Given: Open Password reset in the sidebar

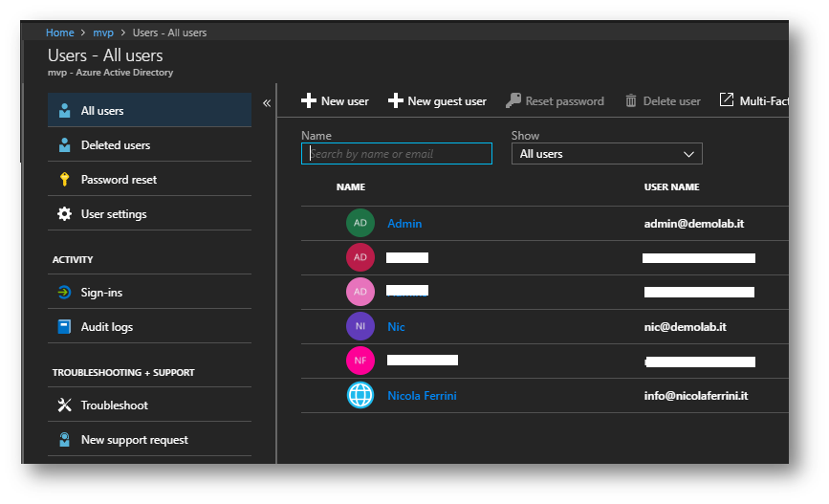Looking at the screenshot, I should 149,179.
